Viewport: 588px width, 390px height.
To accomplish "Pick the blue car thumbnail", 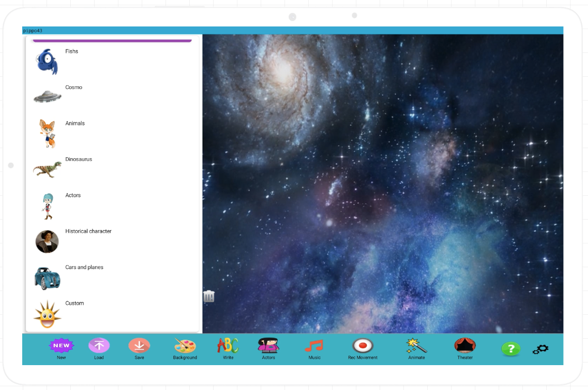I will coord(47,278).
